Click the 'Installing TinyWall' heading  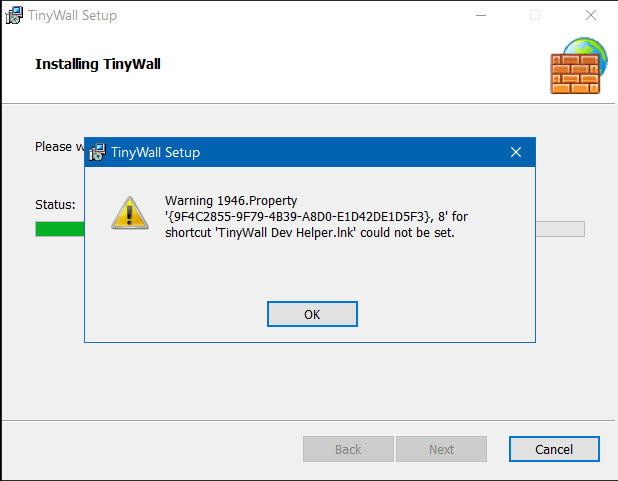98,64
